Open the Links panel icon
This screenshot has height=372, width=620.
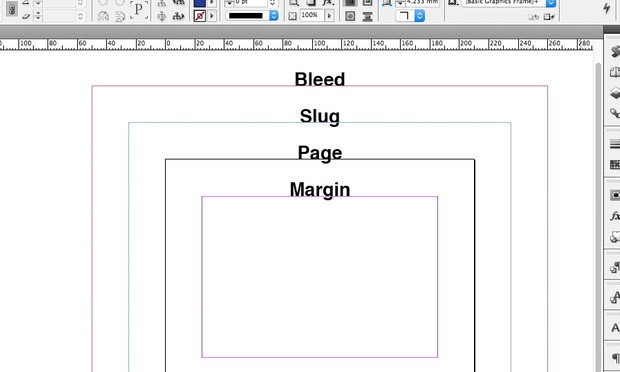pos(614,113)
